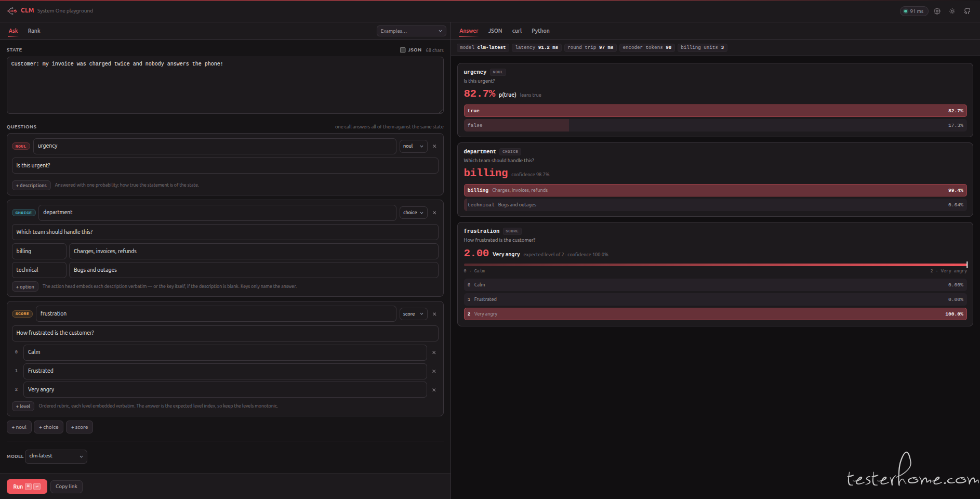Edit the 'Which team should handle this?' field
This screenshot has height=499, width=980.
tap(225, 232)
